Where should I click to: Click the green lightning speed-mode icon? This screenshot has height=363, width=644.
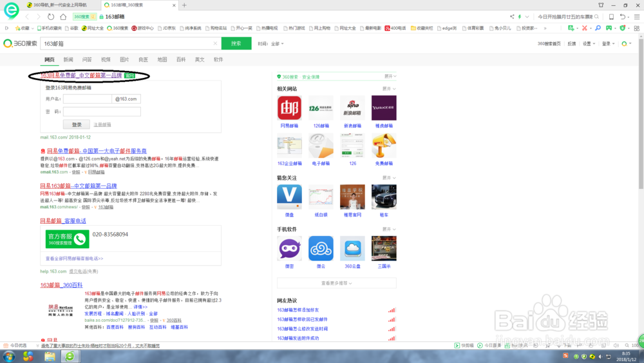coord(520,17)
